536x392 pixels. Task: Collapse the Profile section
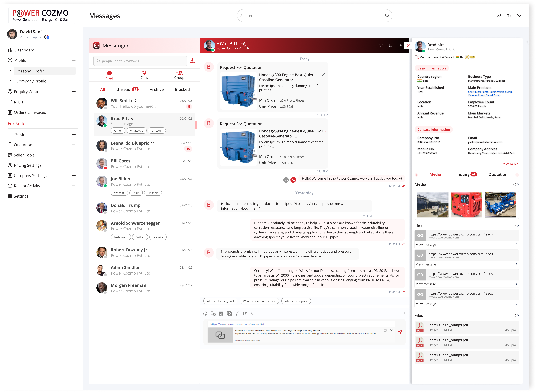pos(74,60)
